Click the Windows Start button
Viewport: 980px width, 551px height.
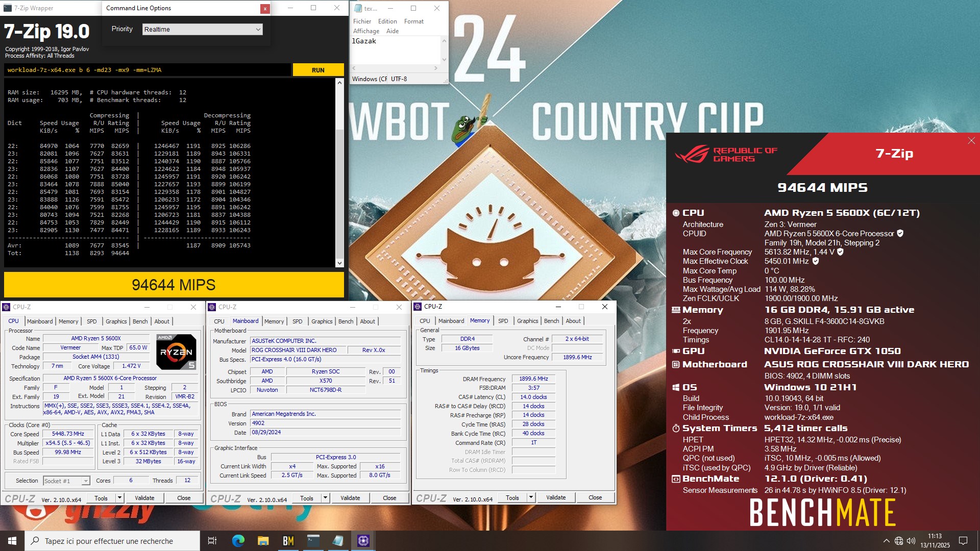(12, 541)
